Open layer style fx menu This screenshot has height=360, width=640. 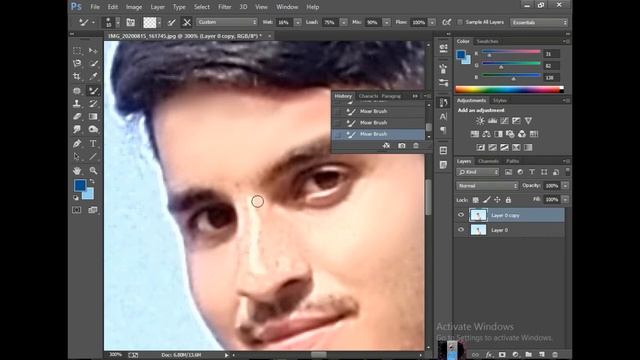coord(489,355)
